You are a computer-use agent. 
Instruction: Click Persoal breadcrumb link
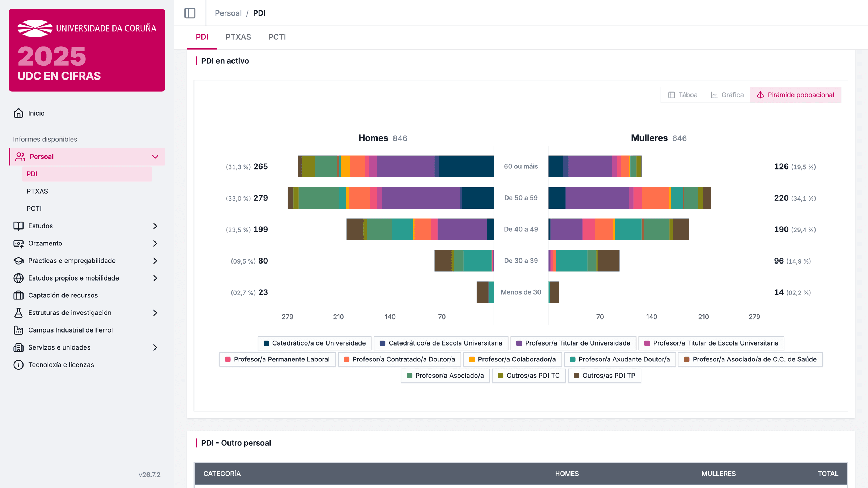(x=228, y=13)
